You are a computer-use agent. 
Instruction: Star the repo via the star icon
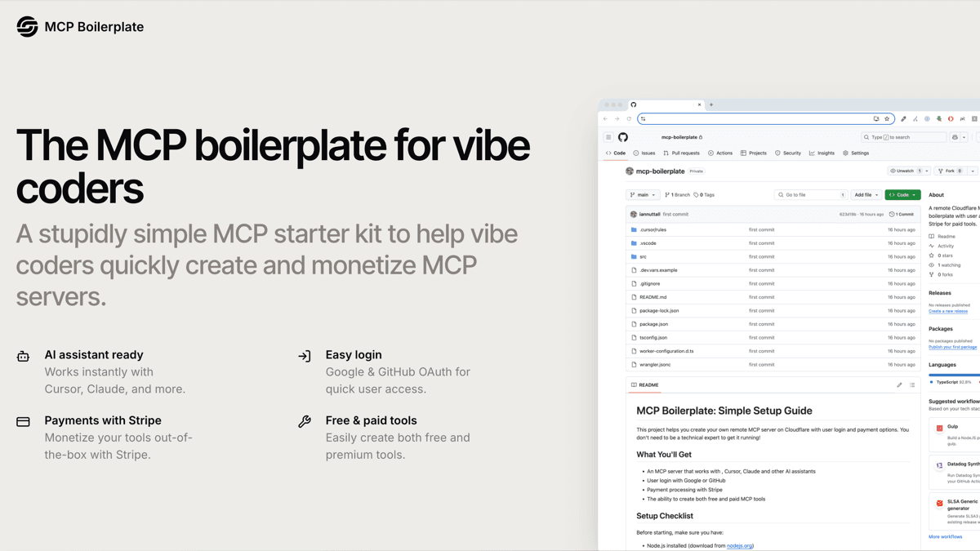pos(931,256)
